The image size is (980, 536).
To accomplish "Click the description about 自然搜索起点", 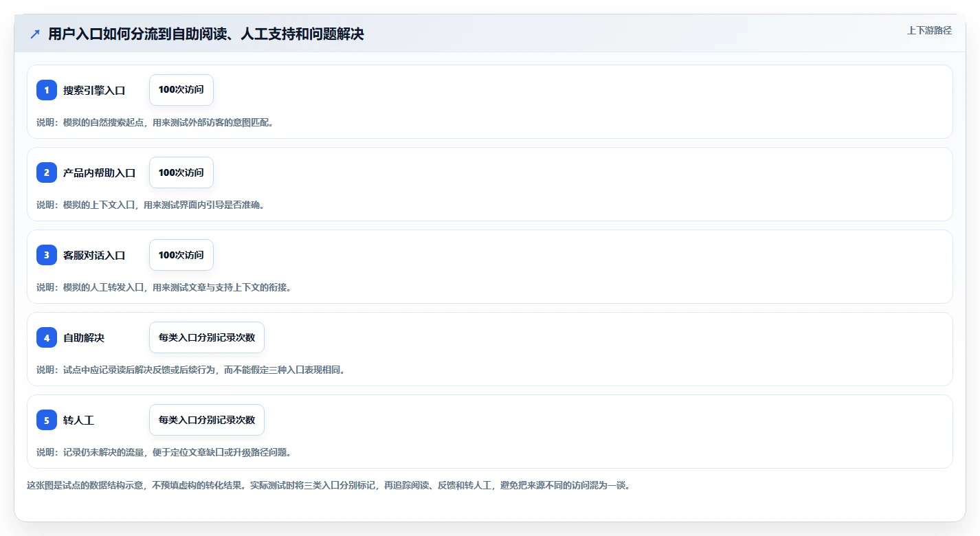I will click(x=155, y=122).
